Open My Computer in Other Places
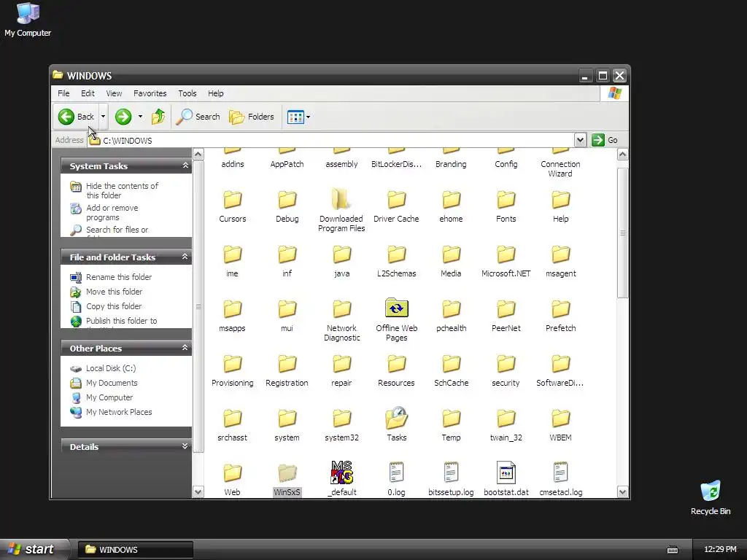 pyautogui.click(x=101, y=397)
